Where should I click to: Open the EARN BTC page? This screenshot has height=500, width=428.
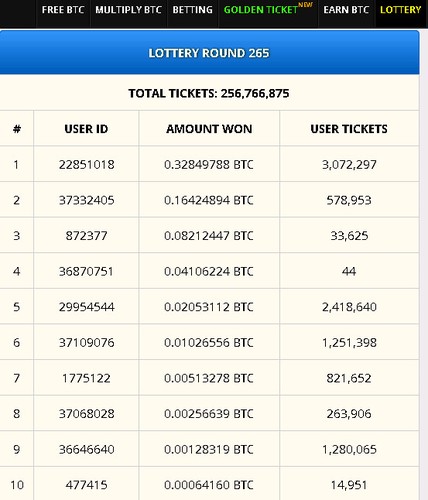pyautogui.click(x=346, y=10)
